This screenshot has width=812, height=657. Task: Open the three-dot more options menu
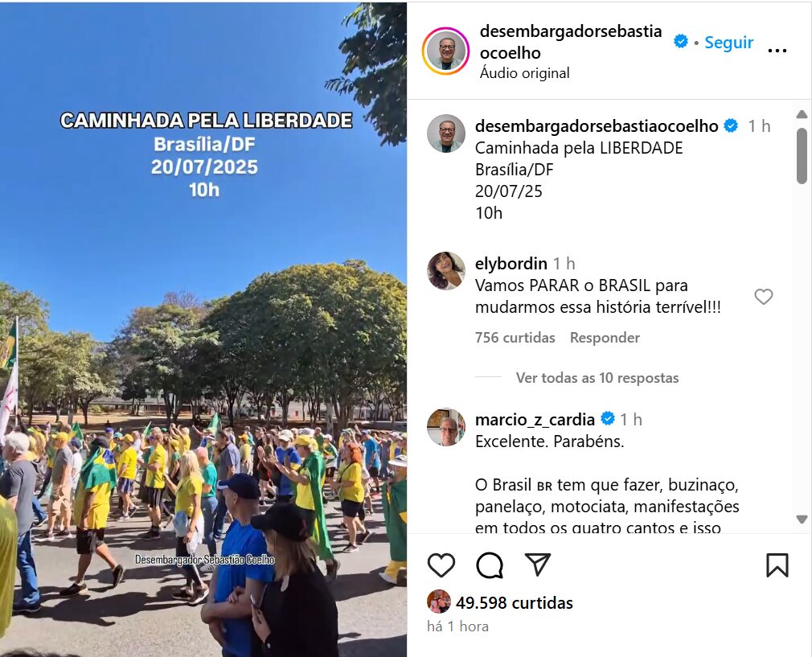click(x=777, y=51)
